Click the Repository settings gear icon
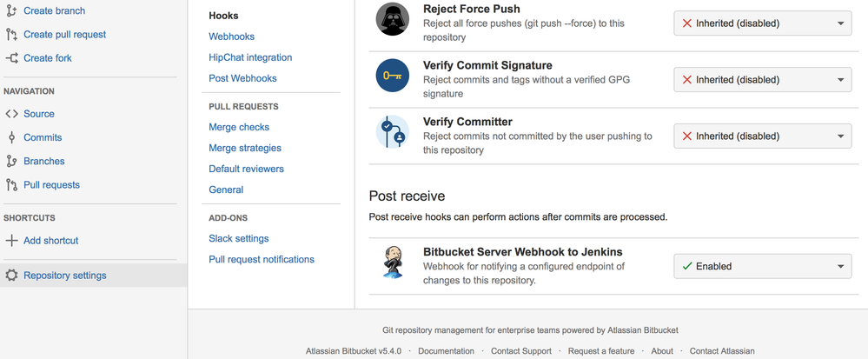This screenshot has width=868, height=359. click(11, 276)
